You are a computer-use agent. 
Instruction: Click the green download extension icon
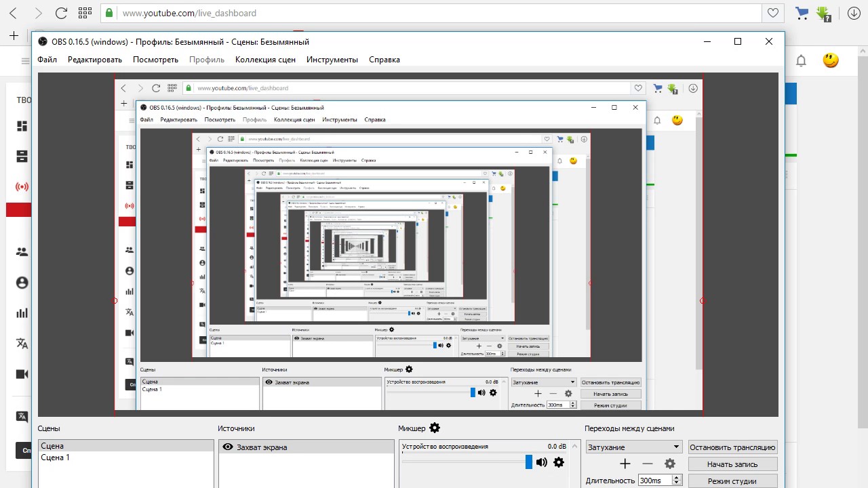pyautogui.click(x=824, y=13)
